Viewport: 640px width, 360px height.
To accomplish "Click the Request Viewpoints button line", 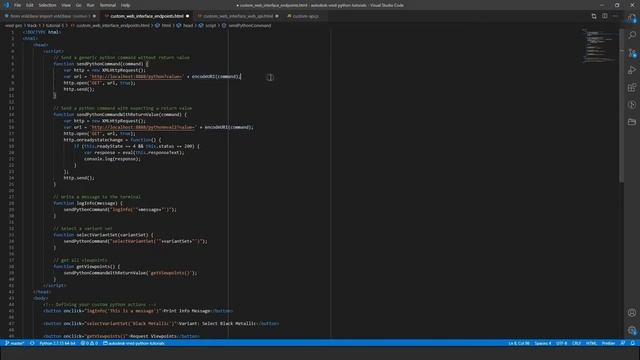I will [x=122, y=336].
